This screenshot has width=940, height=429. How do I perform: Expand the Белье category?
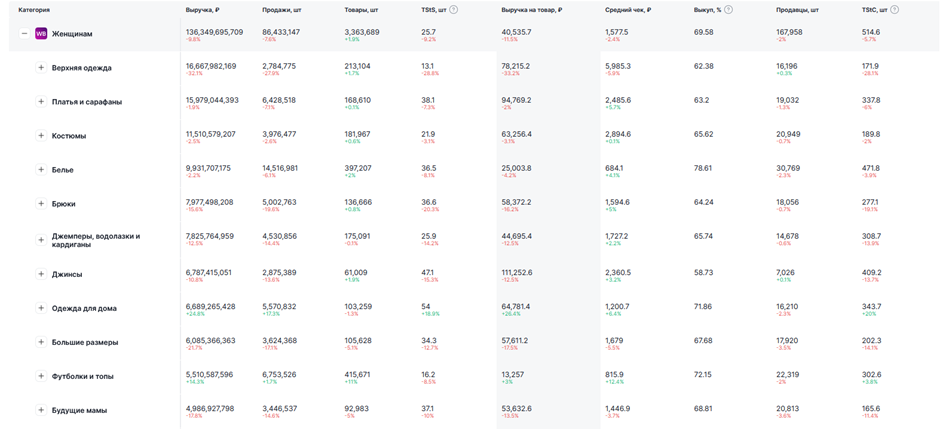click(x=41, y=170)
